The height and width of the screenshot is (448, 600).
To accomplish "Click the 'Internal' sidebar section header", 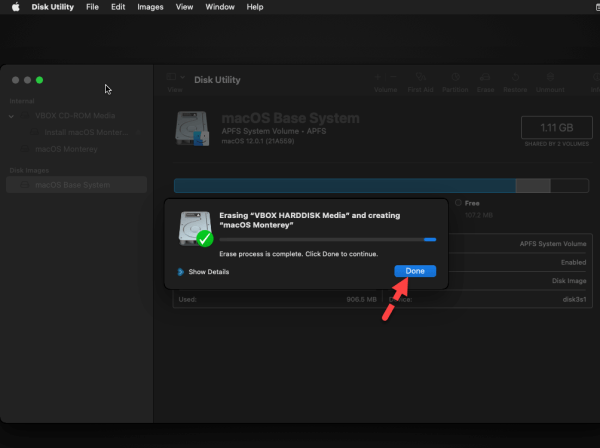I will click(x=22, y=101).
